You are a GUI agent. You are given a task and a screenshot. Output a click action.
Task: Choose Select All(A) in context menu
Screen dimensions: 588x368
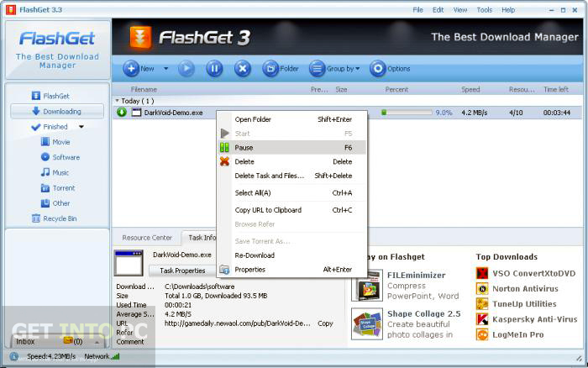292,192
